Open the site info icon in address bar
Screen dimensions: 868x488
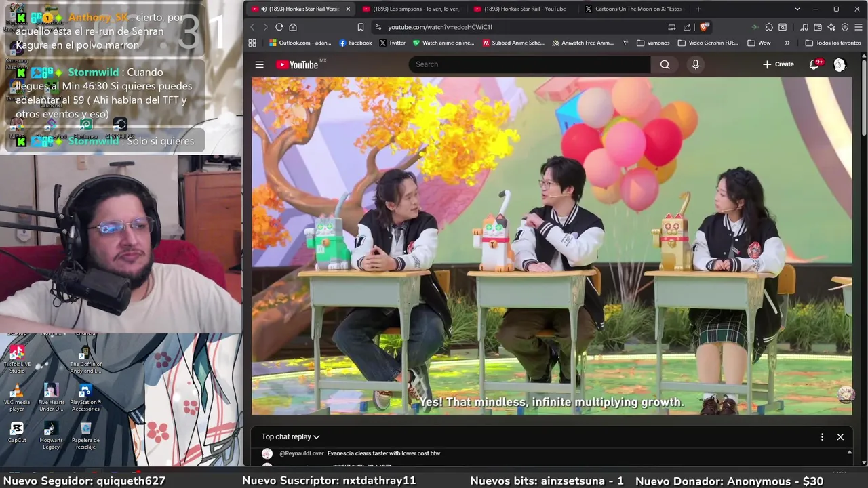tap(378, 27)
